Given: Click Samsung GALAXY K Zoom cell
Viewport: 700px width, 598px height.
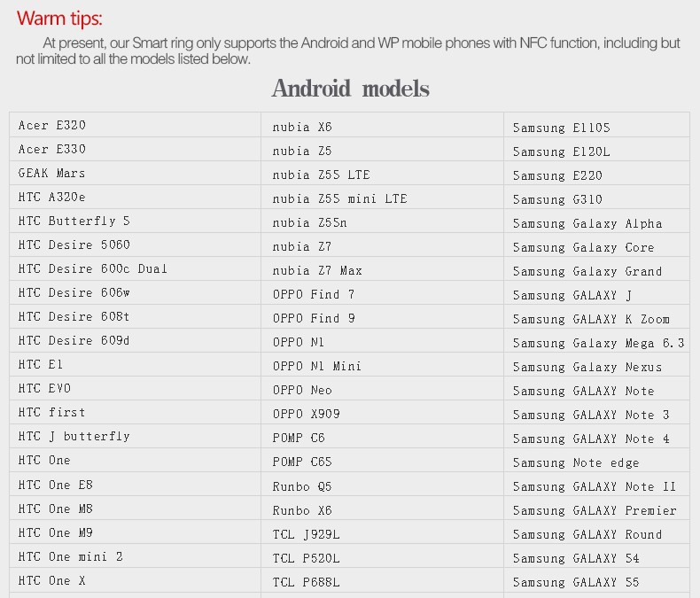Looking at the screenshot, I should coord(591,319).
